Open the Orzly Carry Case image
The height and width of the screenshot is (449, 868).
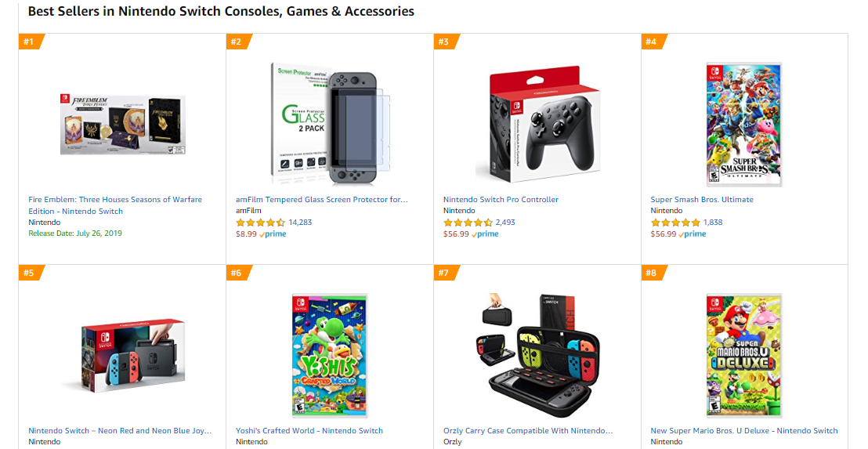537,355
